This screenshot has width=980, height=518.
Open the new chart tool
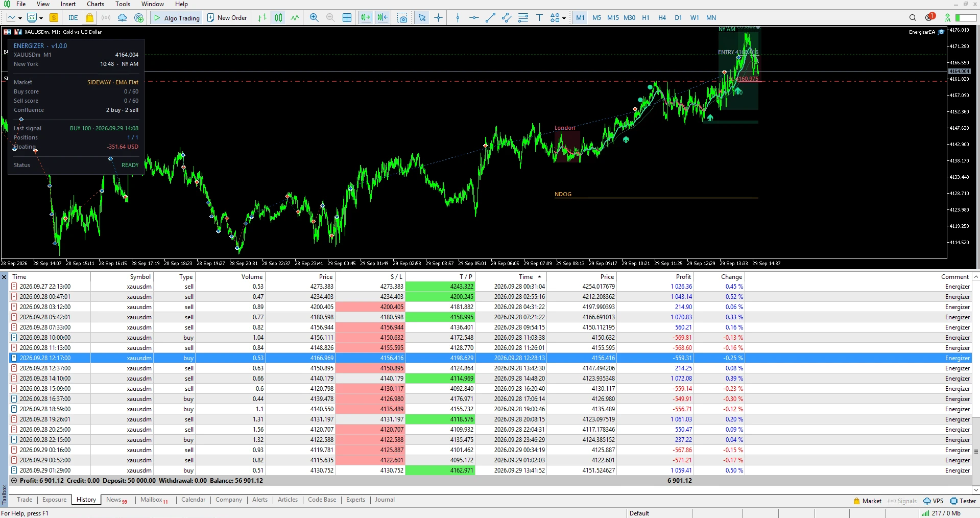[11, 18]
